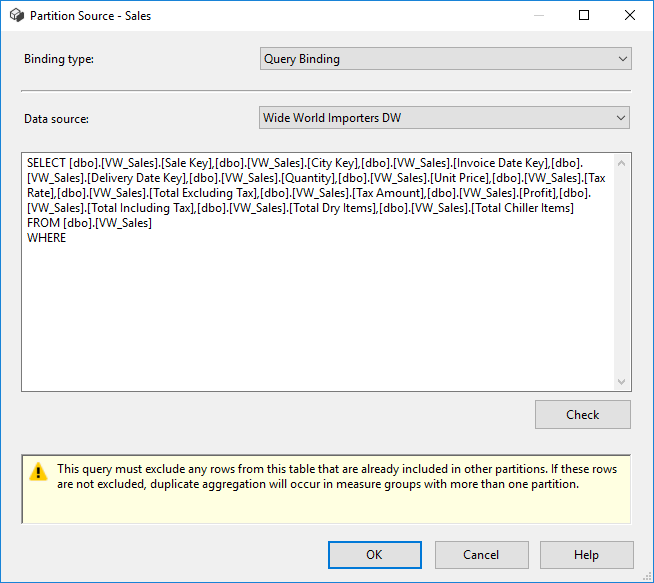Cancel the partition source changes
Image resolution: width=654 pixels, height=583 pixels.
481,555
